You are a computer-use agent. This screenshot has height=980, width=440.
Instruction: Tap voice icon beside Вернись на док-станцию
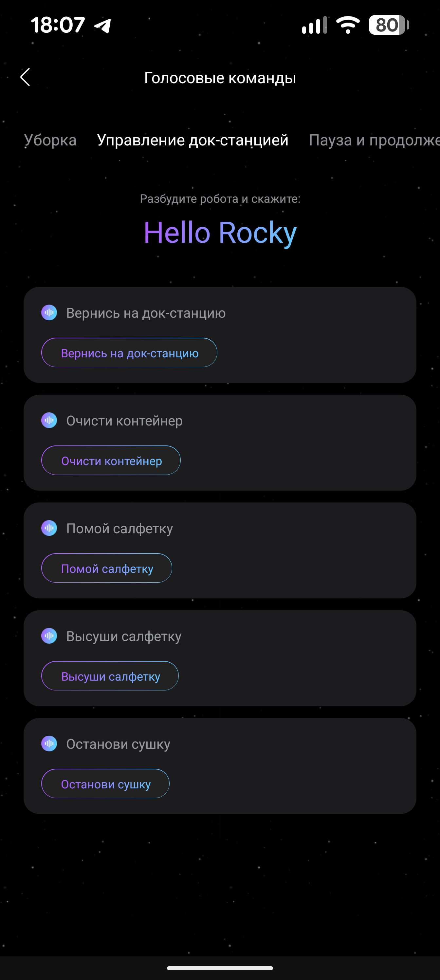tap(49, 313)
